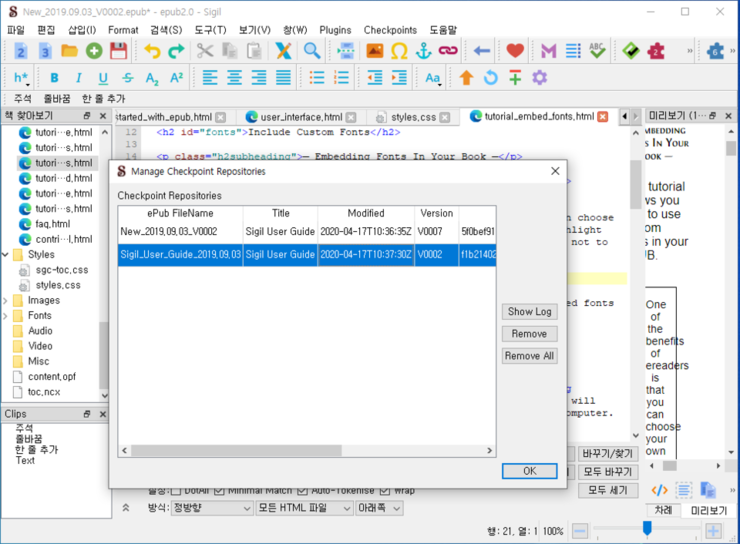Screen dimensions: 740x544
Task: Open the Format menu
Action: coord(123,30)
